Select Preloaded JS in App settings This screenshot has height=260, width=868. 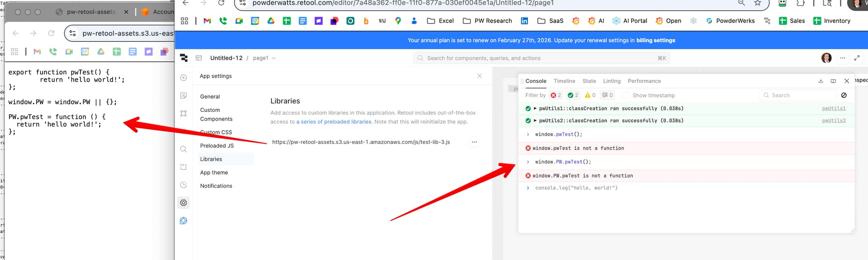[x=217, y=146]
